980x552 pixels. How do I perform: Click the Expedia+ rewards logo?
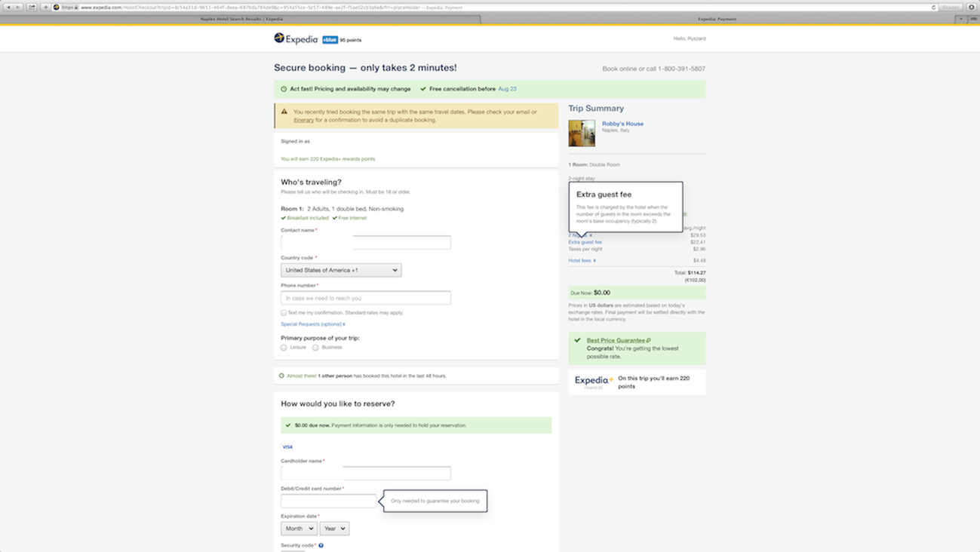594,382
